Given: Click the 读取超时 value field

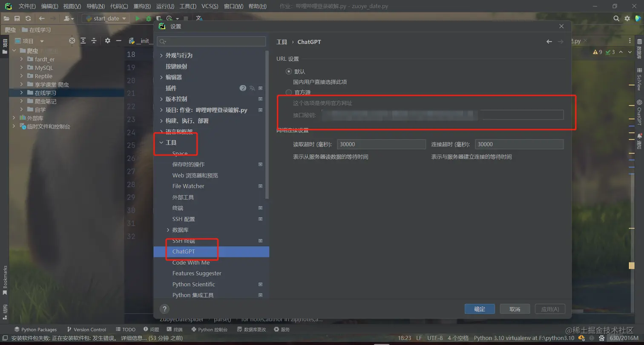Looking at the screenshot, I should (381, 144).
